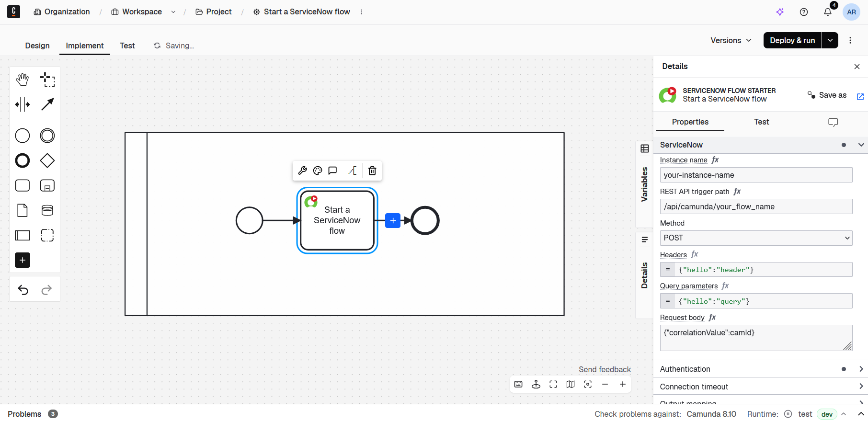
Task: Create a gateway diamond from palette
Action: 47,160
